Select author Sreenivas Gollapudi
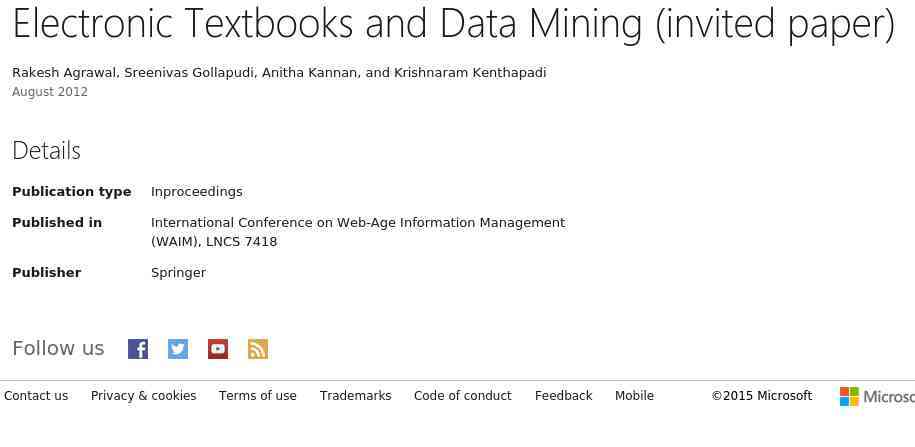This screenshot has width=915, height=447. pos(190,73)
